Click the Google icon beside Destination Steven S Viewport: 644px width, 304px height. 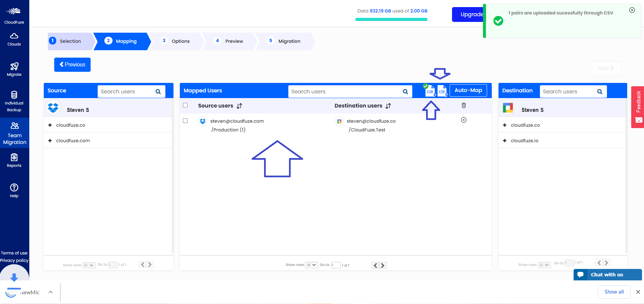point(508,108)
